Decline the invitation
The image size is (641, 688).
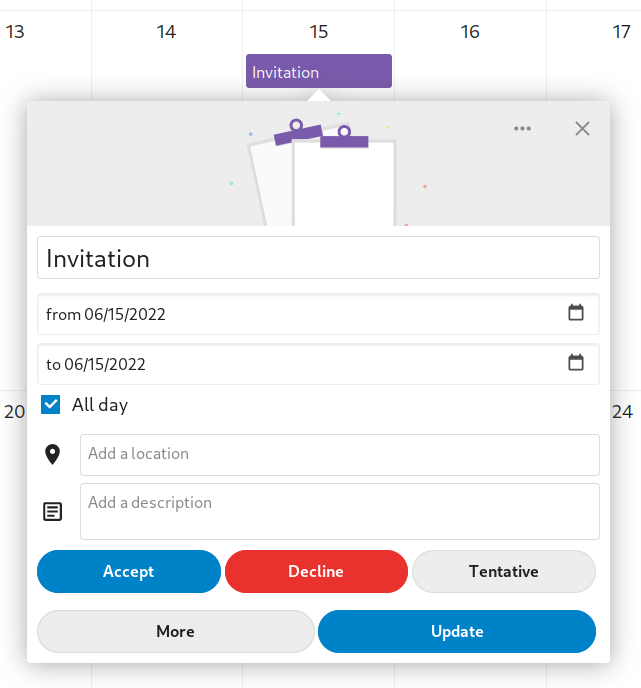coord(316,572)
